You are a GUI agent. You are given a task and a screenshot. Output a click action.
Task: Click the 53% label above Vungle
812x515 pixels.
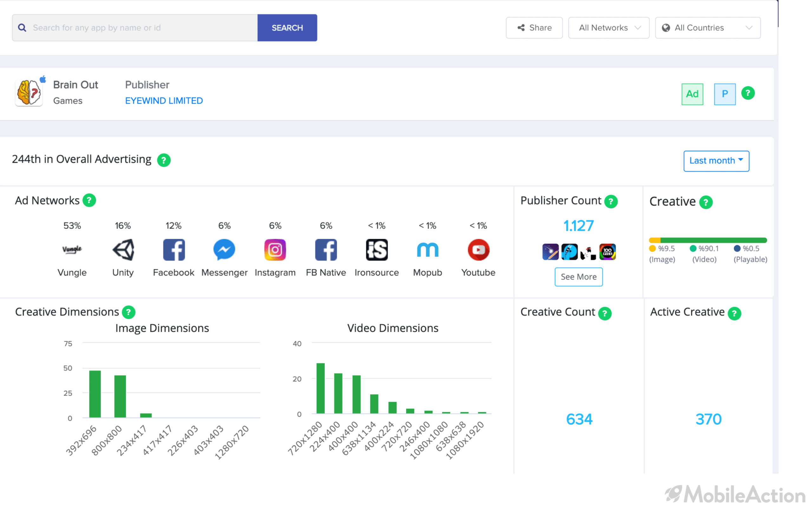tap(72, 226)
